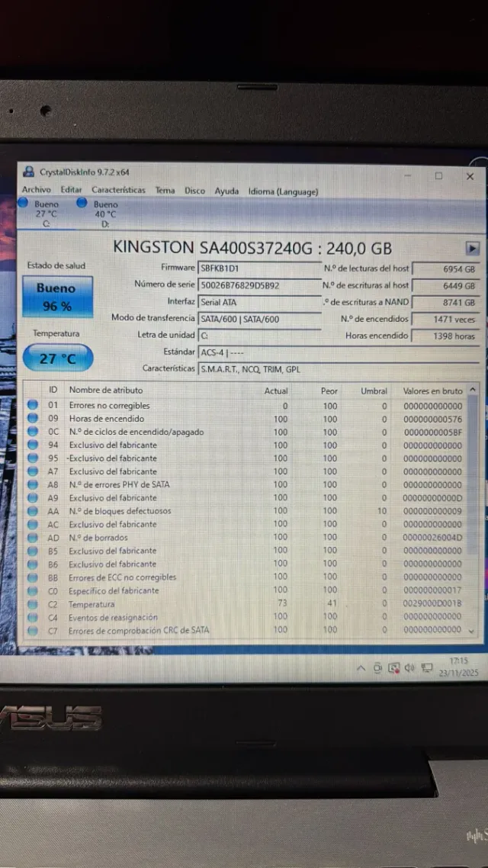
Task: Click the Interfaz field Serial ATA
Action: (258, 302)
